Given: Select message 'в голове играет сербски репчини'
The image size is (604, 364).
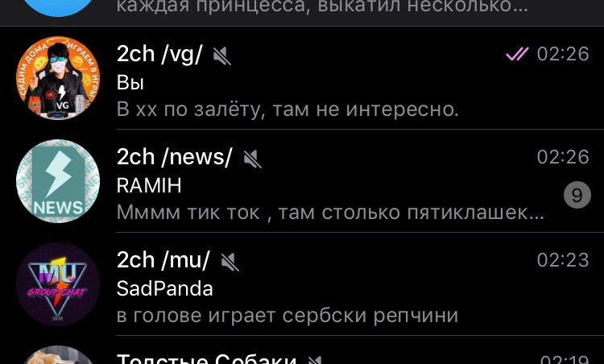Looking at the screenshot, I should 288,316.
